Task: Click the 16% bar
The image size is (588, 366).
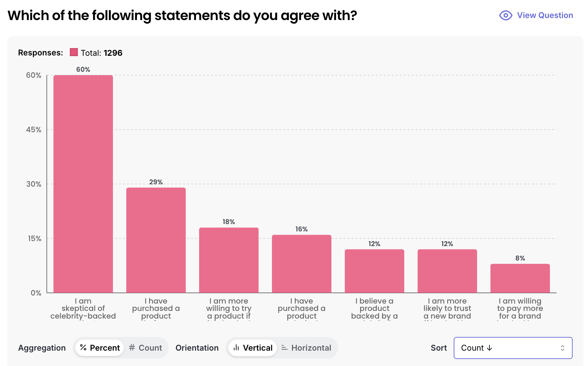Action: (302, 264)
